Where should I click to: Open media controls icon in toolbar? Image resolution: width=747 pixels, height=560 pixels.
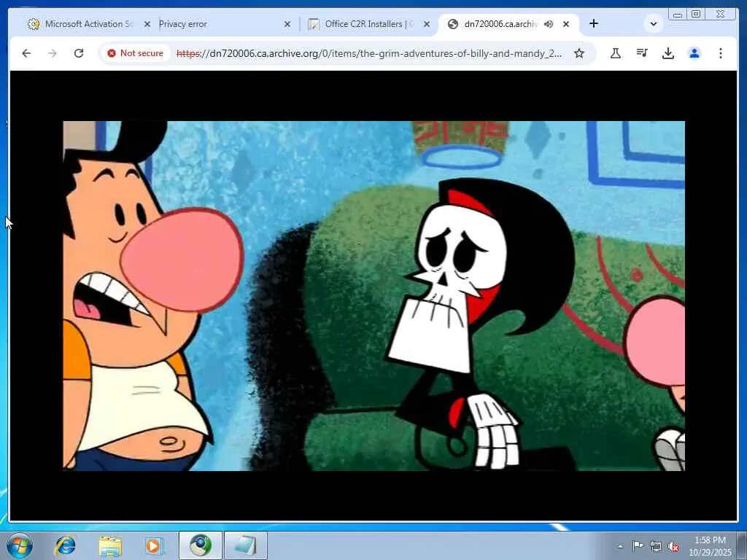pyautogui.click(x=642, y=53)
